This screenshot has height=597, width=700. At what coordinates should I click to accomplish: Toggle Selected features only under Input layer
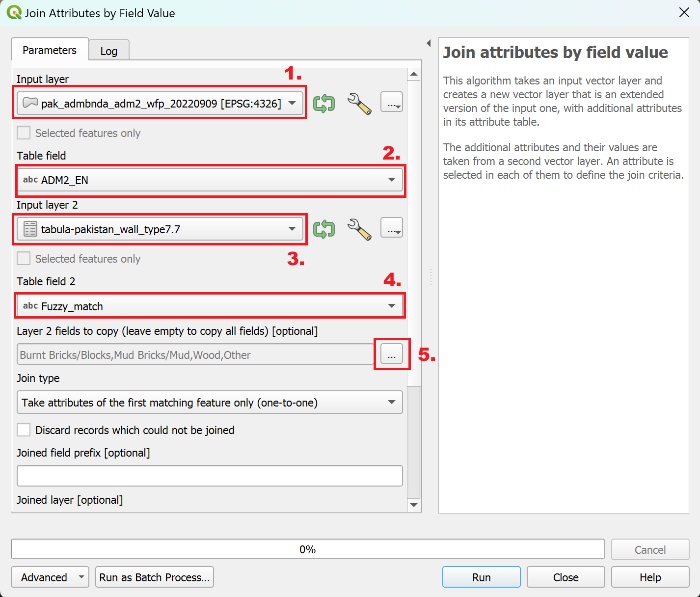[24, 133]
